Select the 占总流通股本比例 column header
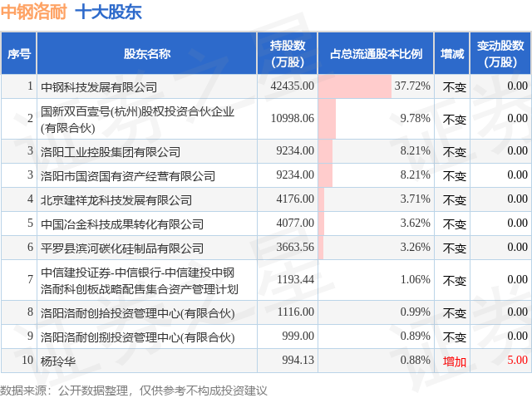 click(376, 53)
